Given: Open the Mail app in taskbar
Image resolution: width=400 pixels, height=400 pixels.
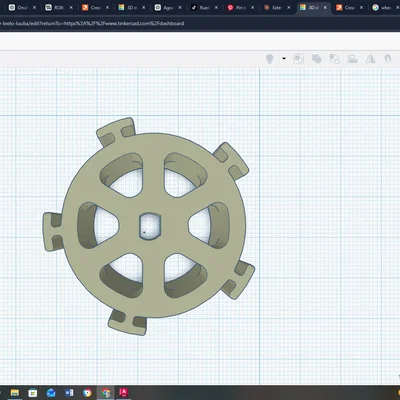Looking at the screenshot, I should [51, 393].
